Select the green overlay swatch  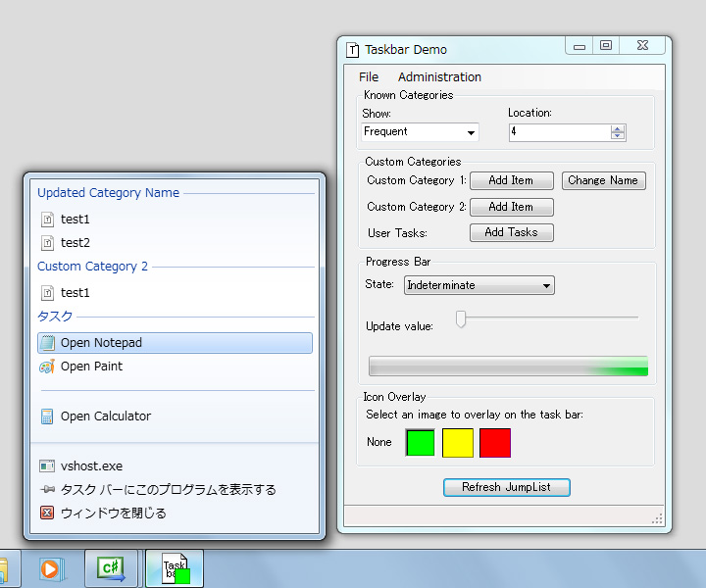pos(420,443)
